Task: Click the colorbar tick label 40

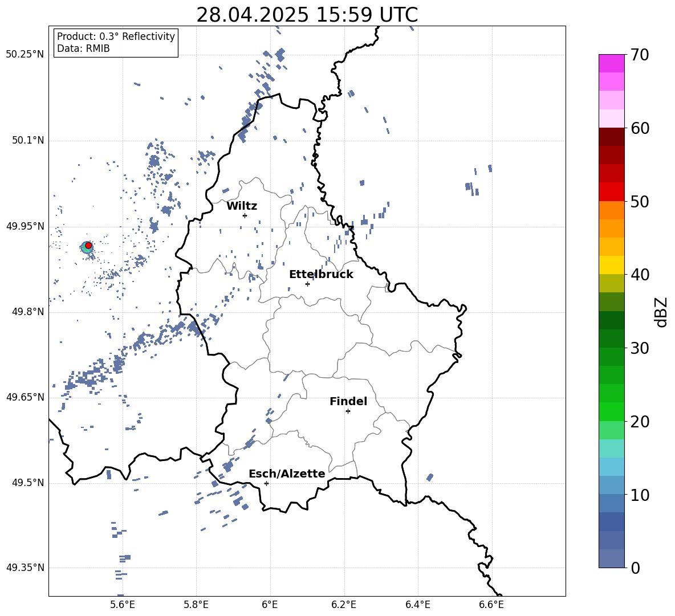Action: coord(640,275)
